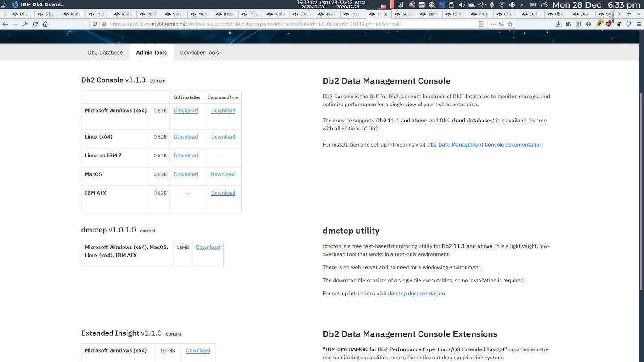Open Db2 Data Management Console documentation link
The width and height of the screenshot is (644, 362).
click(x=484, y=145)
